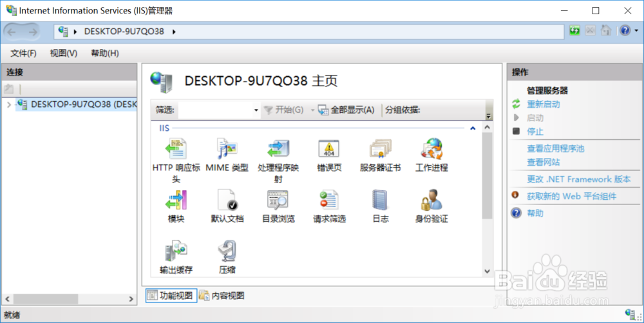Open the 压缩 icon
The height and width of the screenshot is (323, 644).
(x=227, y=251)
